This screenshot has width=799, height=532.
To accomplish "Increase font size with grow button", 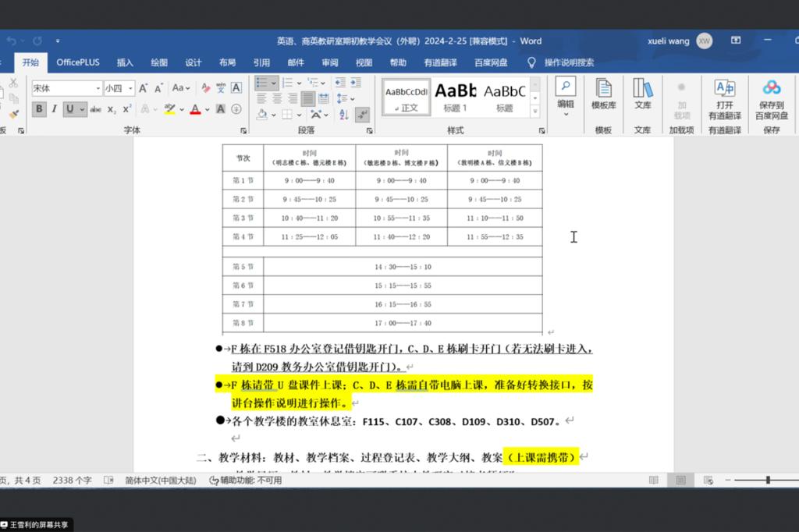I will pos(144,88).
